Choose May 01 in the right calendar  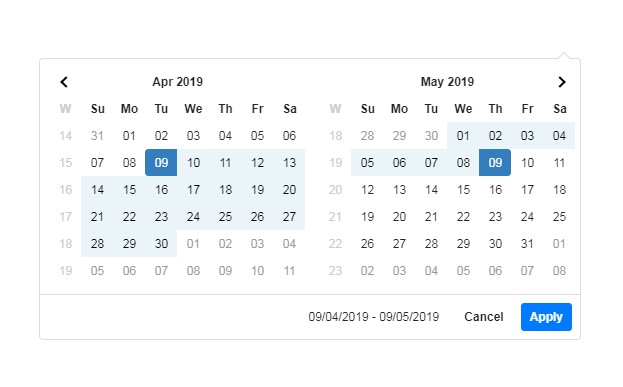pyautogui.click(x=463, y=135)
